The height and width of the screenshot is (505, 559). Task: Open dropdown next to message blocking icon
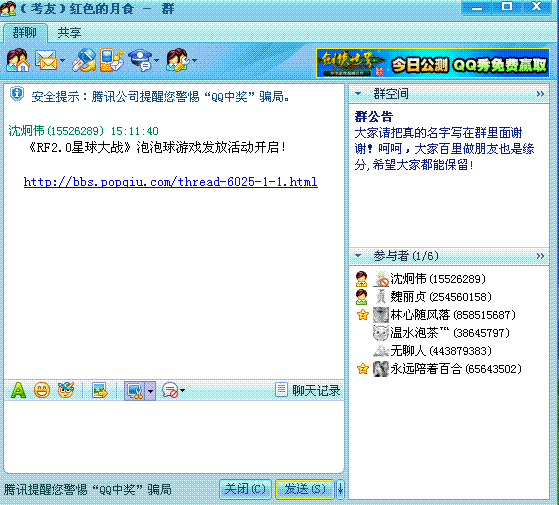tap(182, 390)
